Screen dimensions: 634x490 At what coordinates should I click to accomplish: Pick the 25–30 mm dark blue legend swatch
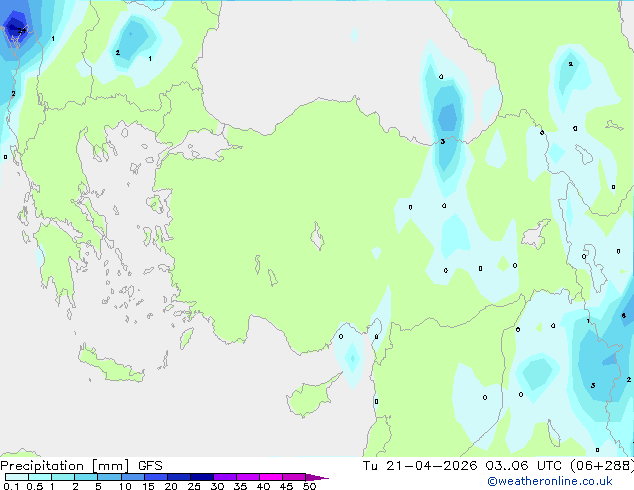(202, 477)
